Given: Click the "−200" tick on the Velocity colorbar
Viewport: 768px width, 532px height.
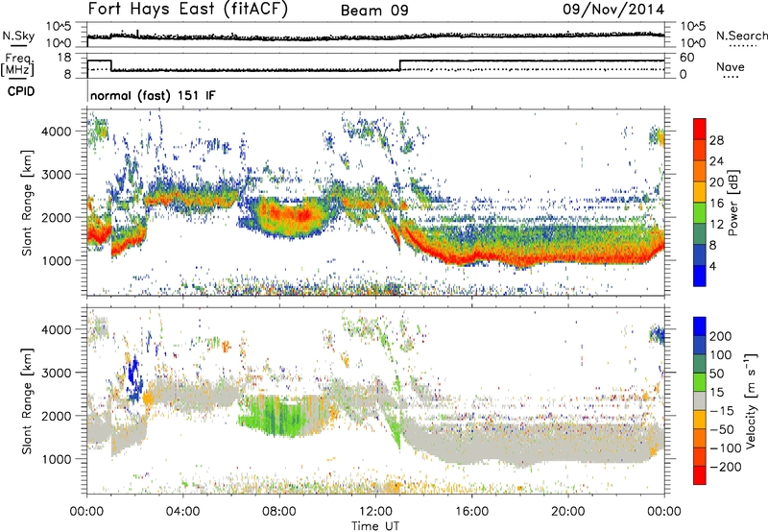Looking at the screenshot, I should 725,467.
